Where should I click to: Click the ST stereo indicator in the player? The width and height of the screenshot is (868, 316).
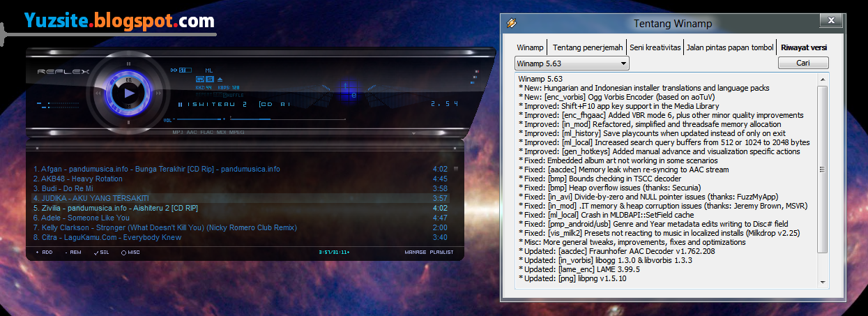pos(185,70)
